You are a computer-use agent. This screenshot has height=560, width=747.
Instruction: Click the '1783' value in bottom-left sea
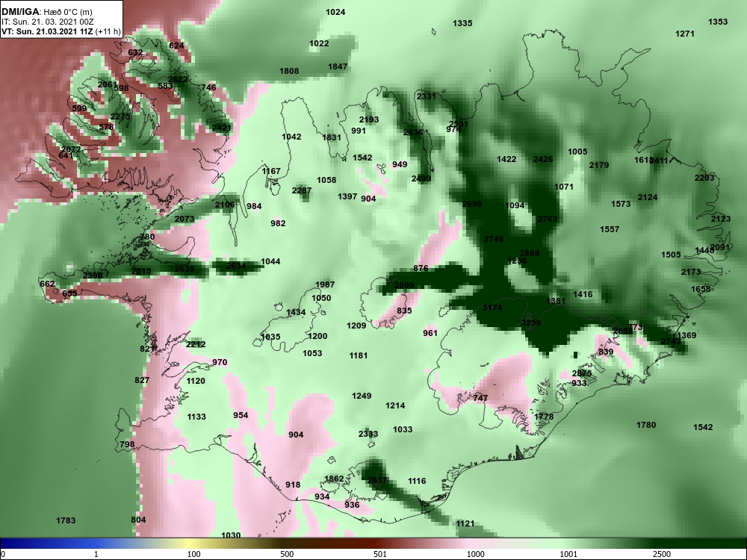pos(66,520)
